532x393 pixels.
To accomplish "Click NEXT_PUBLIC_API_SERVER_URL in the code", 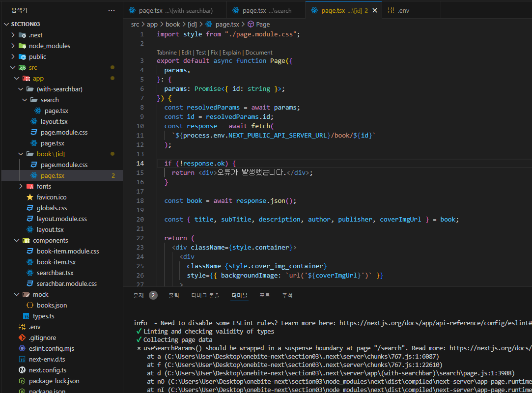I will [x=278, y=136].
